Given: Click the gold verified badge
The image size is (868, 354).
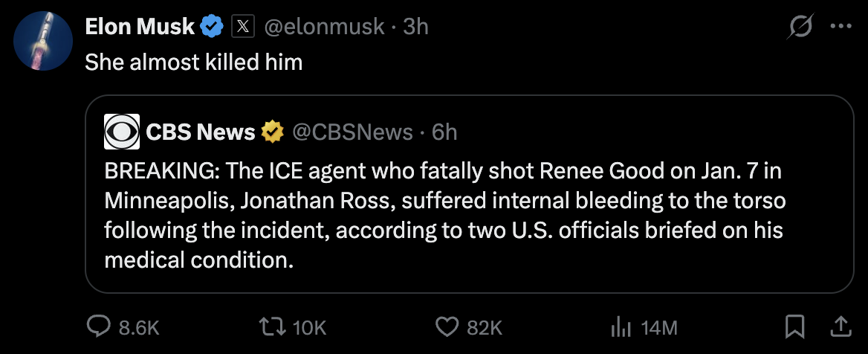Looking at the screenshot, I should [x=273, y=132].
